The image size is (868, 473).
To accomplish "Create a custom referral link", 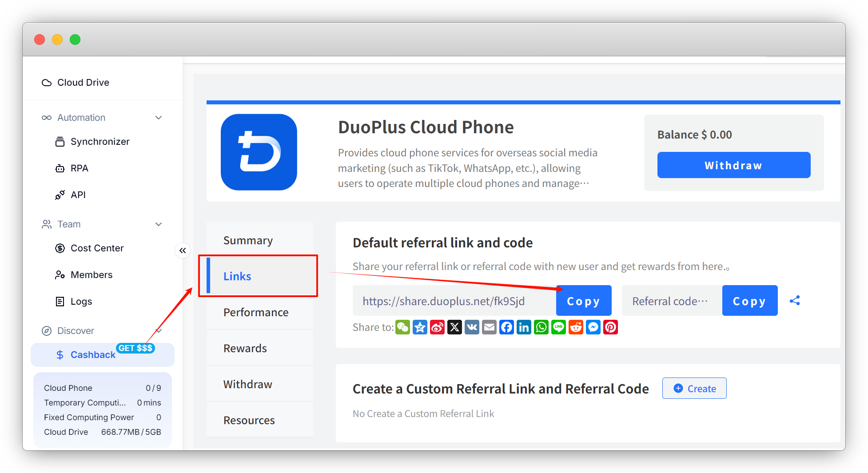I will [x=694, y=388].
